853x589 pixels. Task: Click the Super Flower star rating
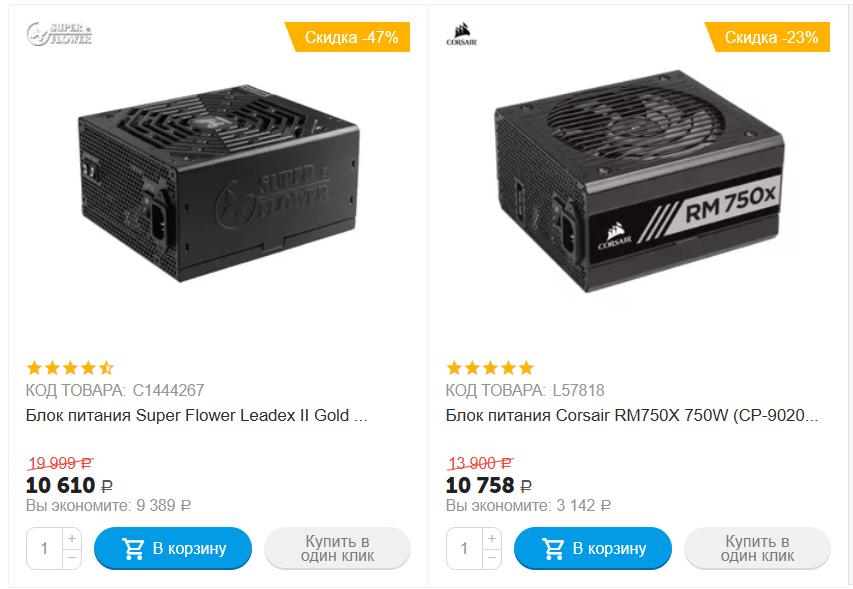click(70, 367)
